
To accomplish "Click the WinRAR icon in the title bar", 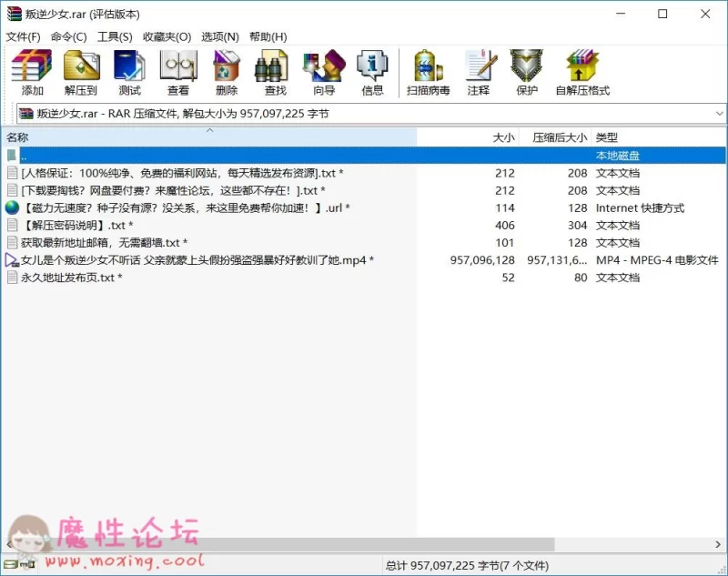I will (14, 14).
